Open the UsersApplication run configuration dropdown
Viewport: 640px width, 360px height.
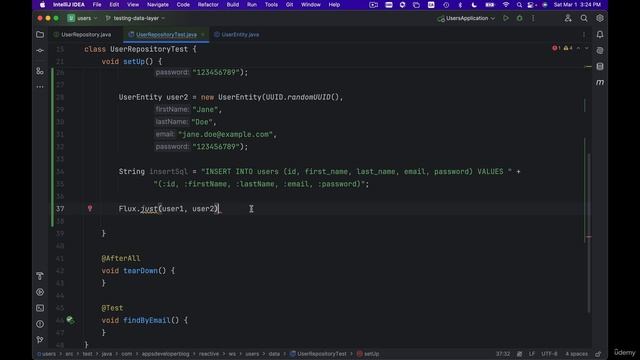pyautogui.click(x=466, y=18)
